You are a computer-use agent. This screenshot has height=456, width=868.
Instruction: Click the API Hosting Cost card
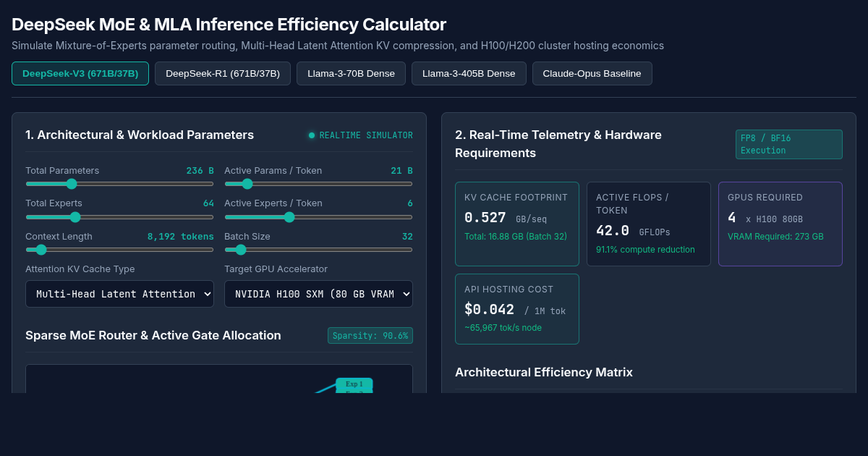tap(517, 309)
